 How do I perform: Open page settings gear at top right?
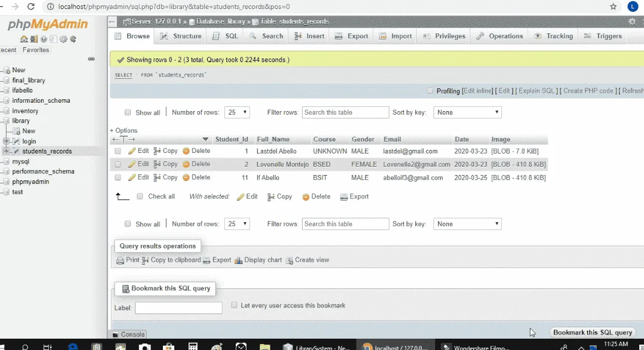pyautogui.click(x=632, y=22)
